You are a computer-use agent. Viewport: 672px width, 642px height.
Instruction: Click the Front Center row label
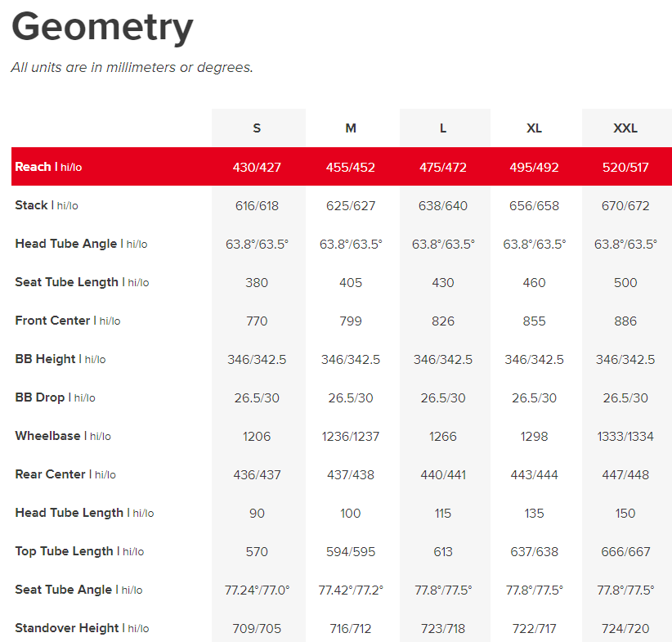(x=67, y=321)
